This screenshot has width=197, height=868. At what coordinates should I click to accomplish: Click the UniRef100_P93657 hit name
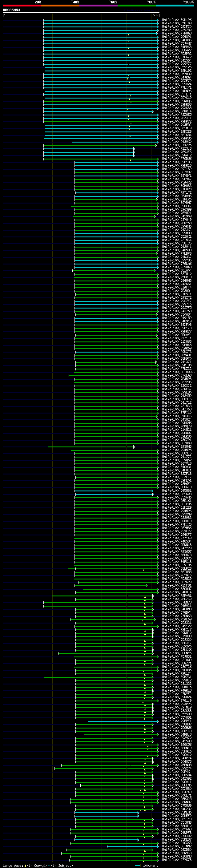177,551
